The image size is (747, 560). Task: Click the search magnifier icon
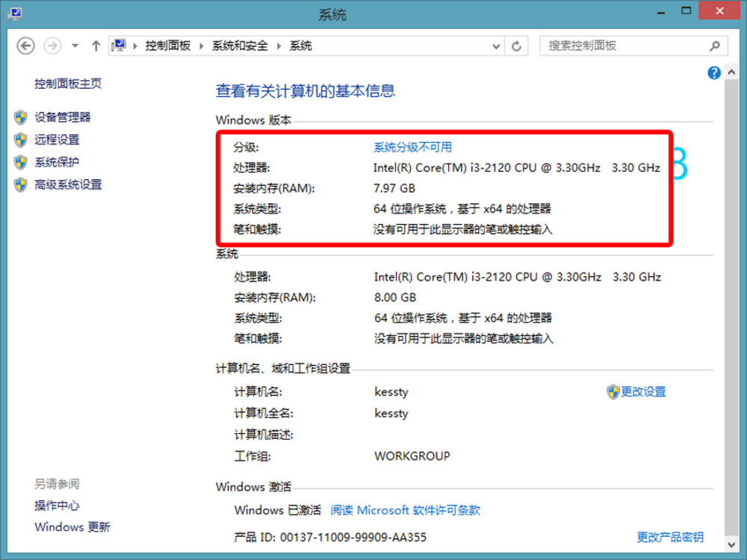[x=714, y=46]
